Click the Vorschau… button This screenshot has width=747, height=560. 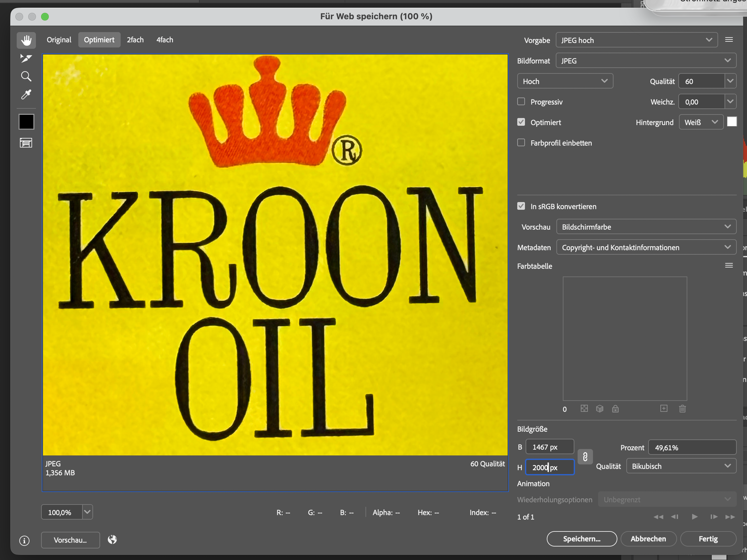[70, 540]
